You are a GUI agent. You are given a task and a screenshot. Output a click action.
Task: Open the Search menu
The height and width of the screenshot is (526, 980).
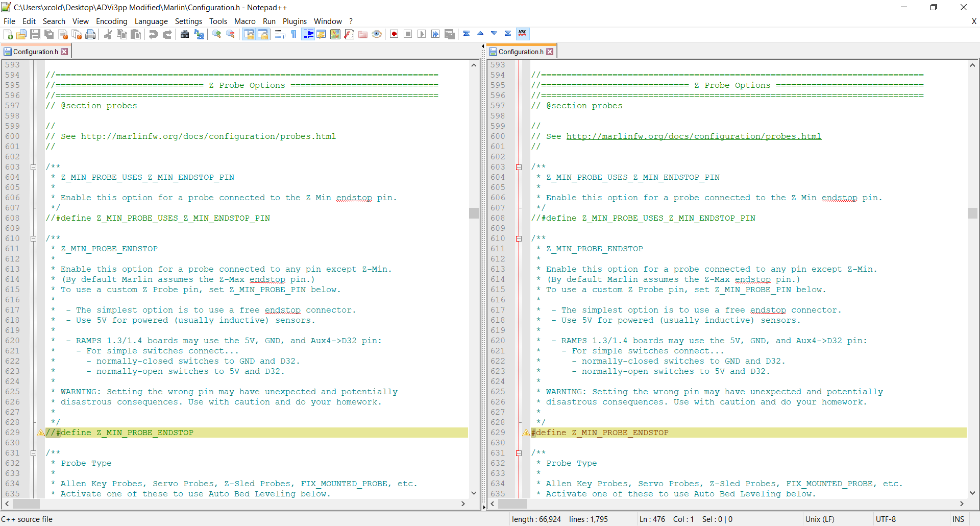point(54,21)
